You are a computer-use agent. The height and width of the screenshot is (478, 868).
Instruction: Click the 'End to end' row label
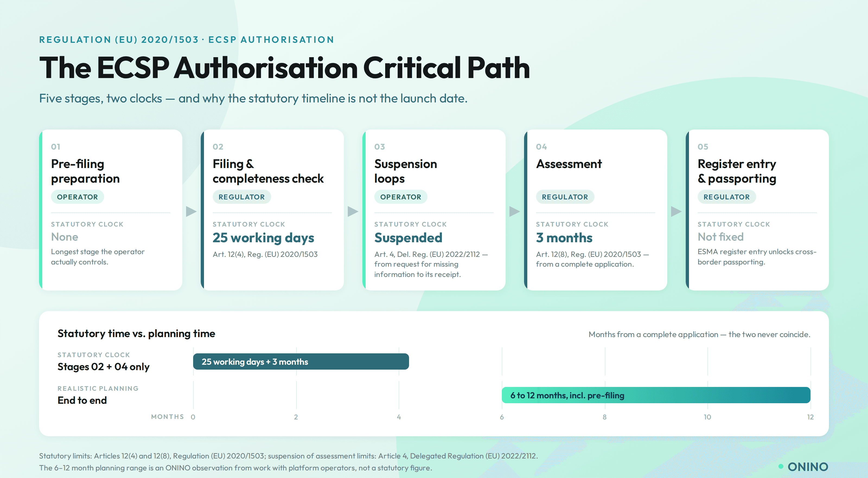click(x=82, y=400)
